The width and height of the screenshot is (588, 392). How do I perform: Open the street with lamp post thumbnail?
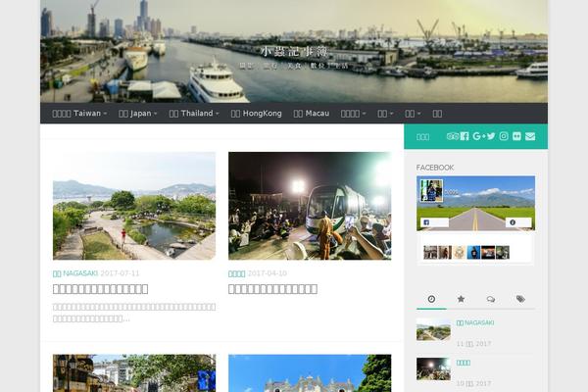(134, 373)
